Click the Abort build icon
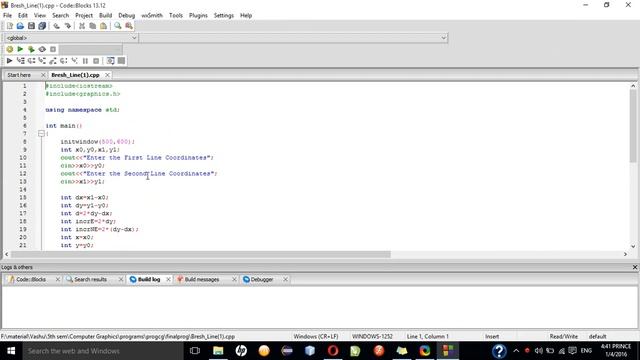The width and height of the screenshot is (640, 360). [x=53, y=49]
